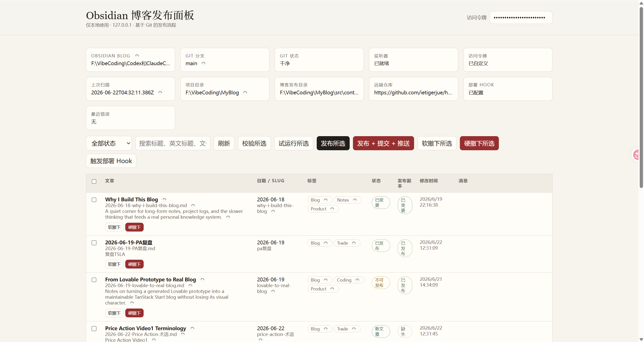This screenshot has width=644, height=342.
Task: Click the pa复盘 slug text
Action: [264, 249]
